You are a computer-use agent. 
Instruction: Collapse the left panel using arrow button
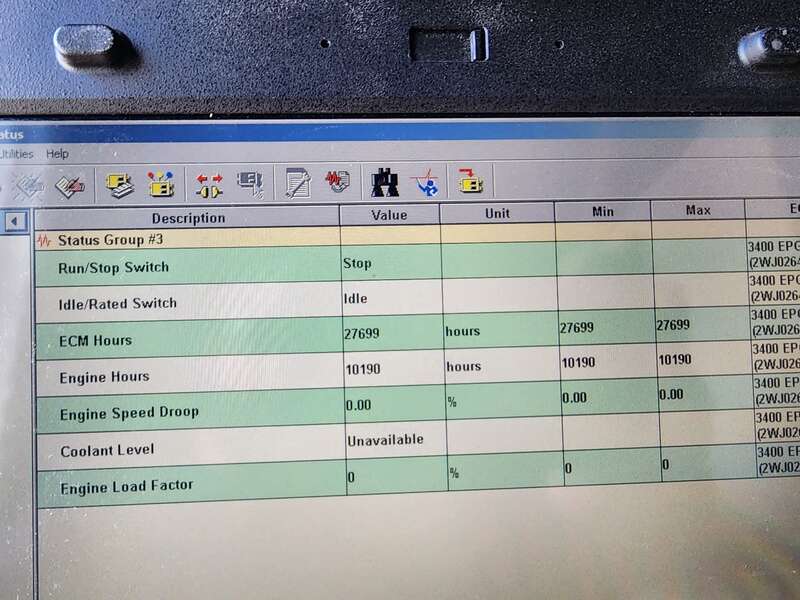coord(15,221)
